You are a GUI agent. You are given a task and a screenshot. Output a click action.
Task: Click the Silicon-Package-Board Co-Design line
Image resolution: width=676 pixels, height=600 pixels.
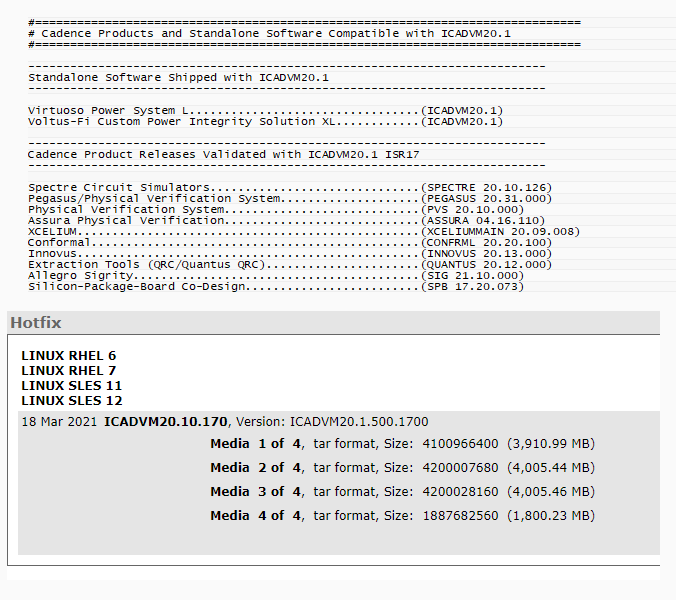[x=276, y=287]
